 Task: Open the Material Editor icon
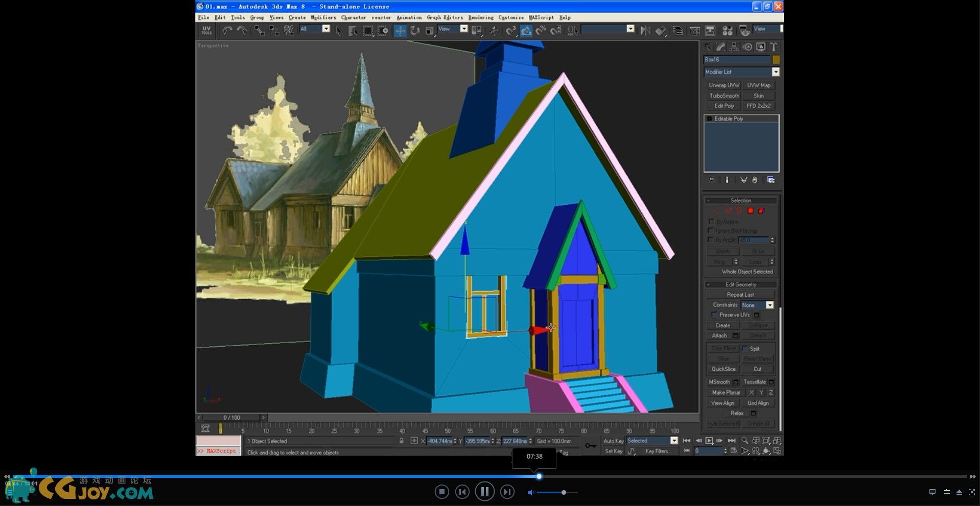[x=728, y=31]
